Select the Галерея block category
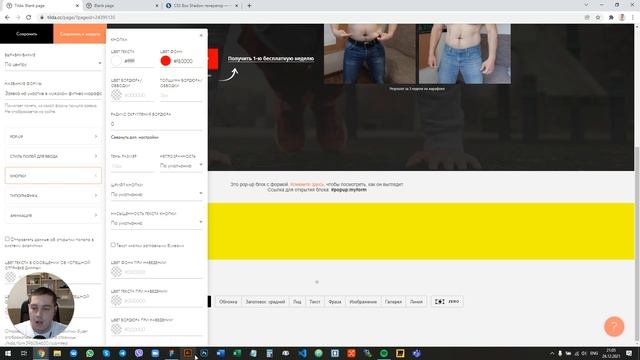The height and width of the screenshot is (360, 640). [x=393, y=302]
